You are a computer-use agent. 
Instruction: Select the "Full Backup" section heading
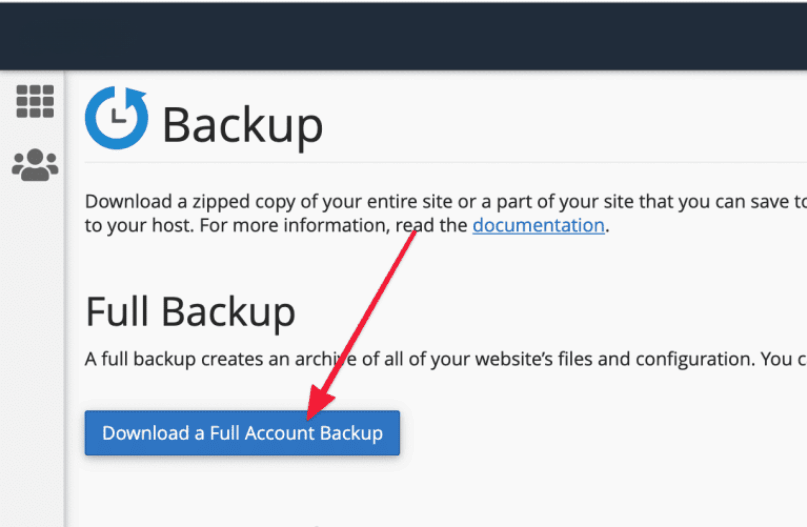[x=190, y=312]
